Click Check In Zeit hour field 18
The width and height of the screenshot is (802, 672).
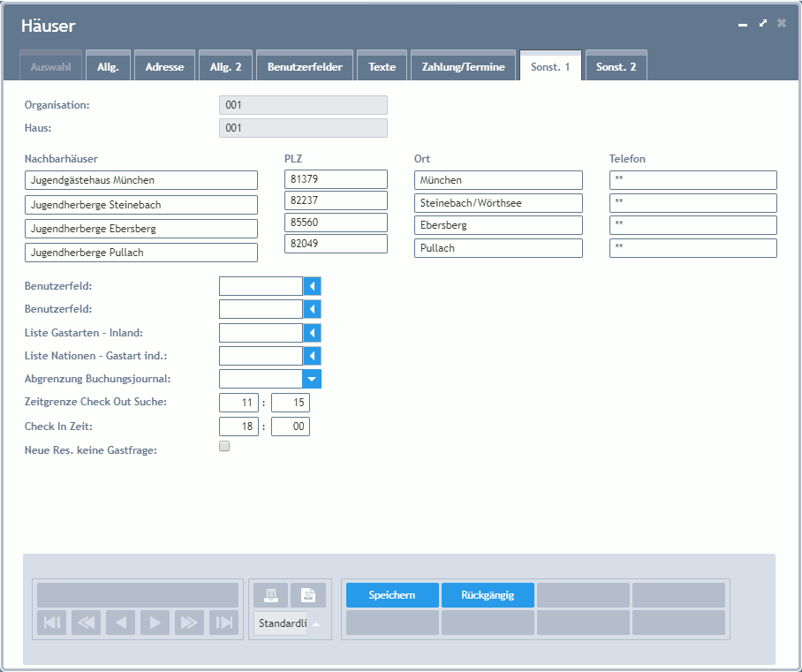pos(238,427)
